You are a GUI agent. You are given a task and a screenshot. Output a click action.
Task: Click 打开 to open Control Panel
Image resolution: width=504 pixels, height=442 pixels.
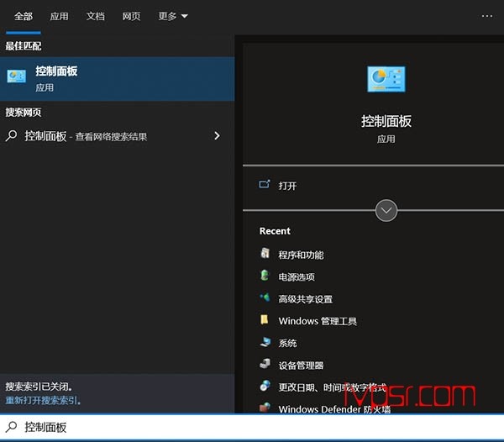point(287,186)
